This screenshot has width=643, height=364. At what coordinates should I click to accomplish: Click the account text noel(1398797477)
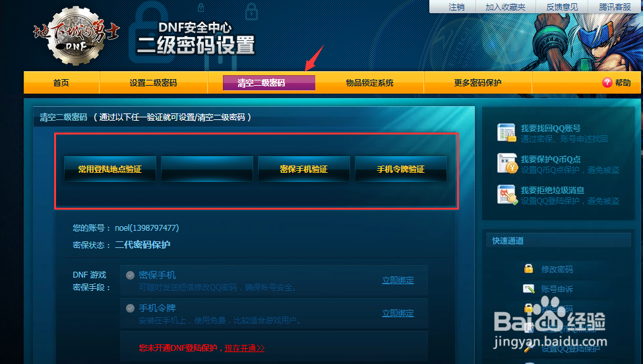(147, 228)
